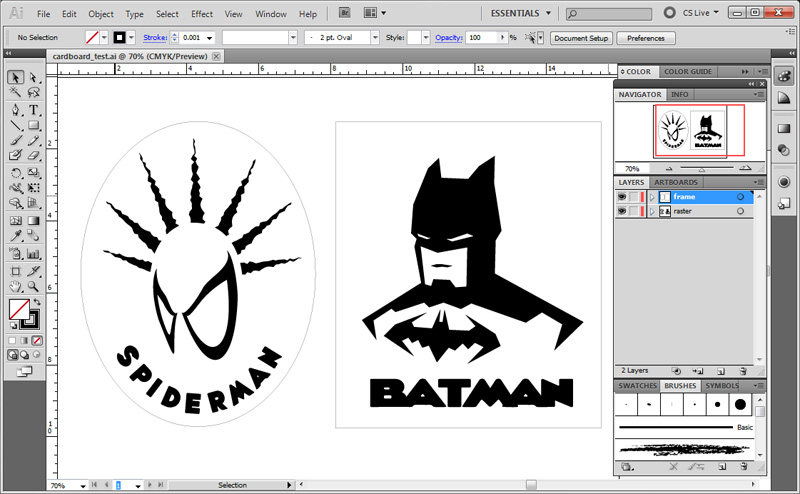Click the target circle of frame layer
800x494 pixels.
coord(740,197)
